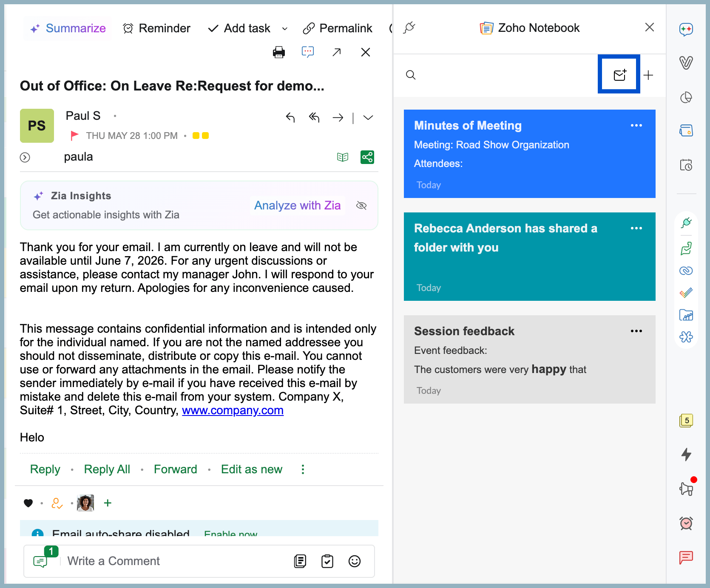Open Minutes of Meeting more options
This screenshot has width=710, height=588.
click(636, 125)
